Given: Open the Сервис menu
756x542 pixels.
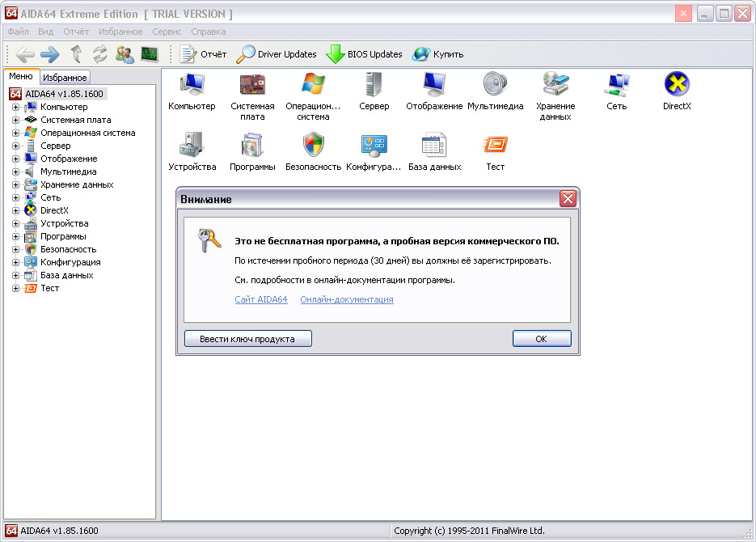Looking at the screenshot, I should [167, 32].
